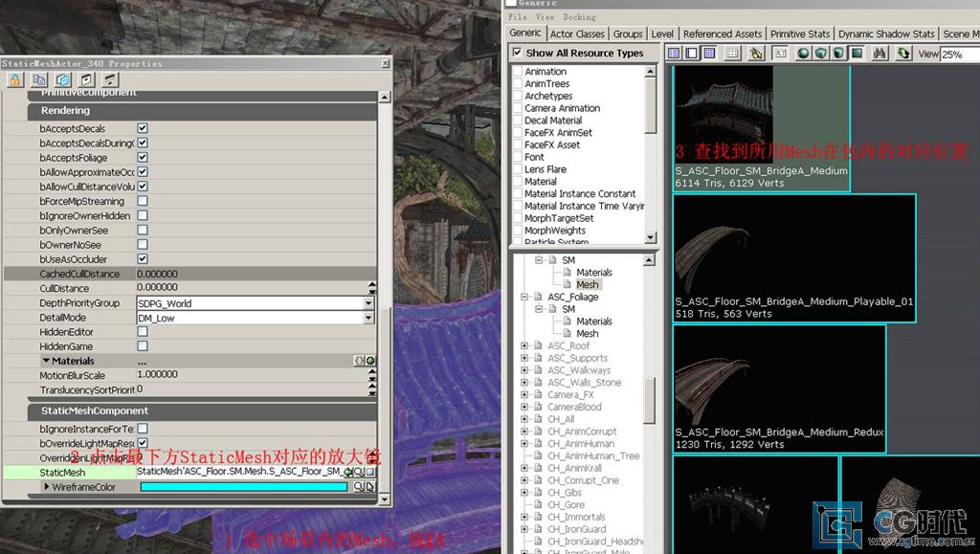Uncheck bAcceptsFoliage checkbox
Screen dimensions: 980x554
143,157
